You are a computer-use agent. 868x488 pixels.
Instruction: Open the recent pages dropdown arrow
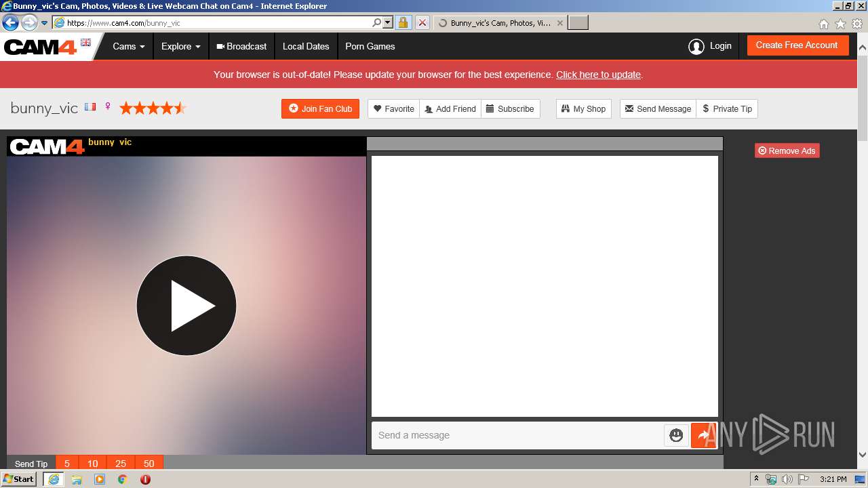coord(44,23)
